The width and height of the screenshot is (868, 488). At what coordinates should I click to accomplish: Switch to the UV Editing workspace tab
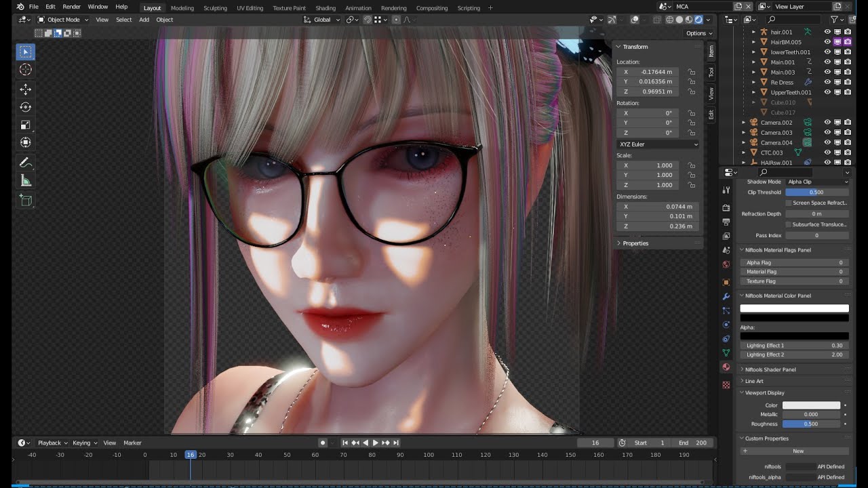[250, 8]
